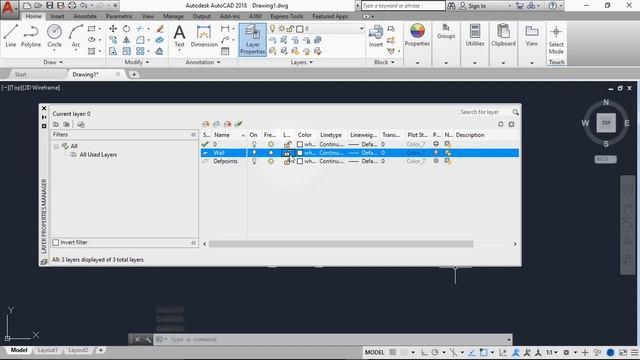
Task: Select the Circle tool
Action: tap(54, 36)
